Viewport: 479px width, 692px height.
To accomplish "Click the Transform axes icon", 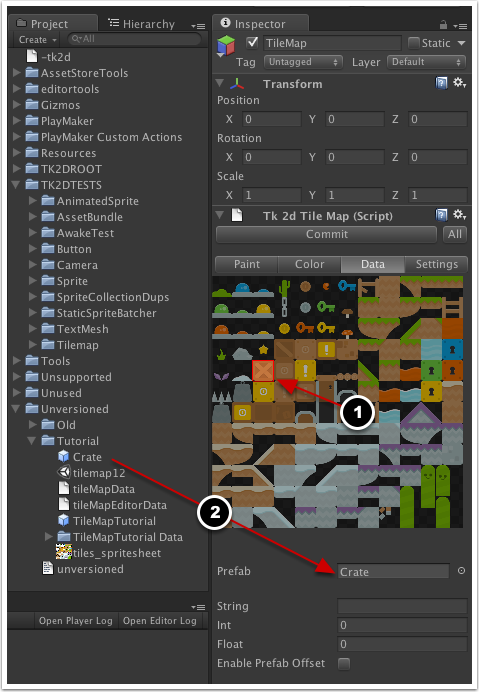I will tap(237, 83).
